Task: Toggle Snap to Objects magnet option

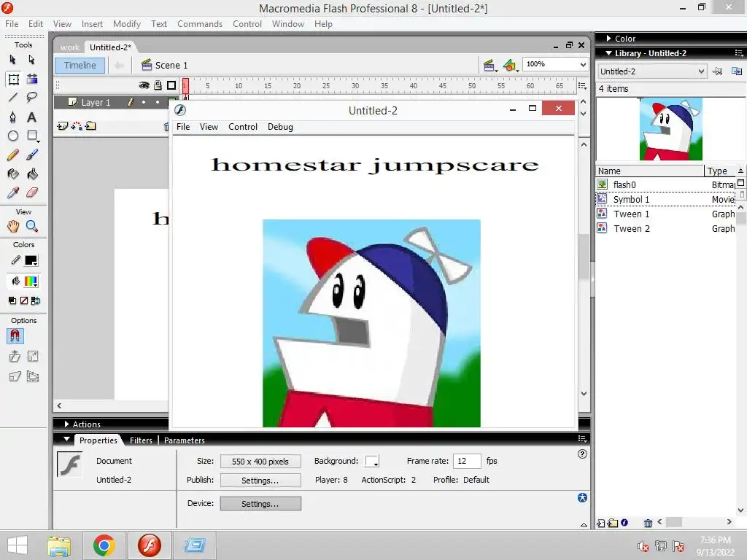Action: [15, 336]
